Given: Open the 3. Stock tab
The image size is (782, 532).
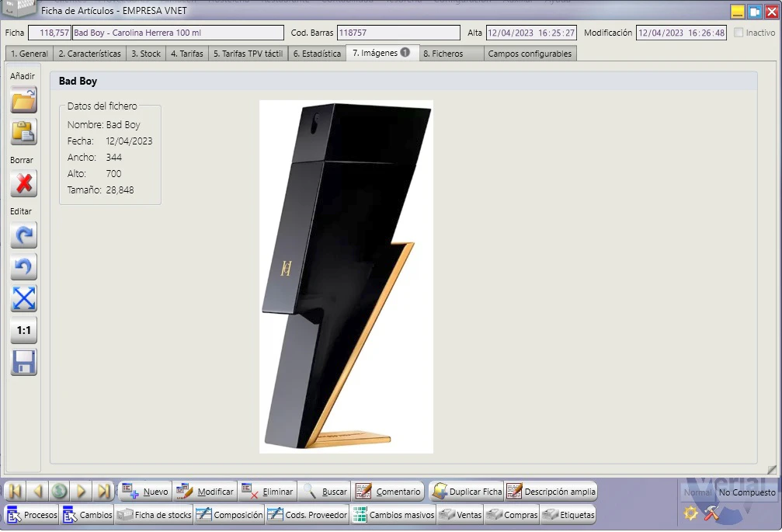Looking at the screenshot, I should (146, 54).
